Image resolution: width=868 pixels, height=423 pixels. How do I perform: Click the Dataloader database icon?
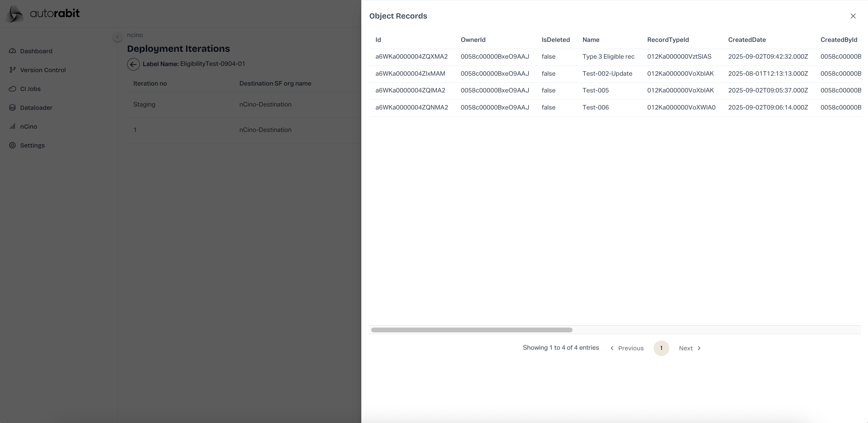(x=13, y=107)
